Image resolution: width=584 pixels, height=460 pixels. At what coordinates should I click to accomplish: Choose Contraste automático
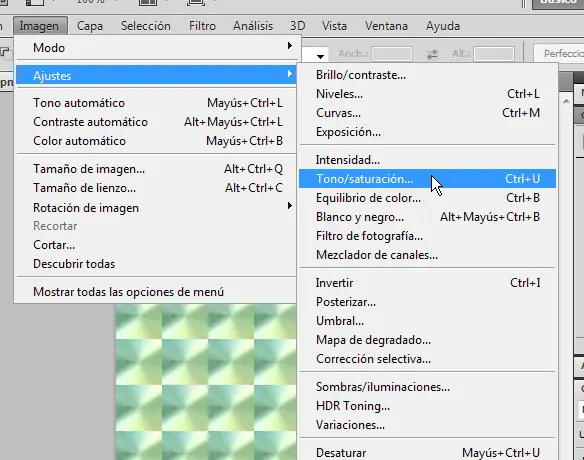pyautogui.click(x=156, y=122)
